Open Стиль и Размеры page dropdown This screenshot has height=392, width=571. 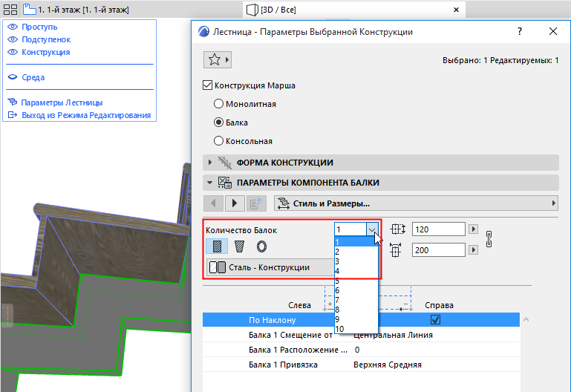(416, 203)
